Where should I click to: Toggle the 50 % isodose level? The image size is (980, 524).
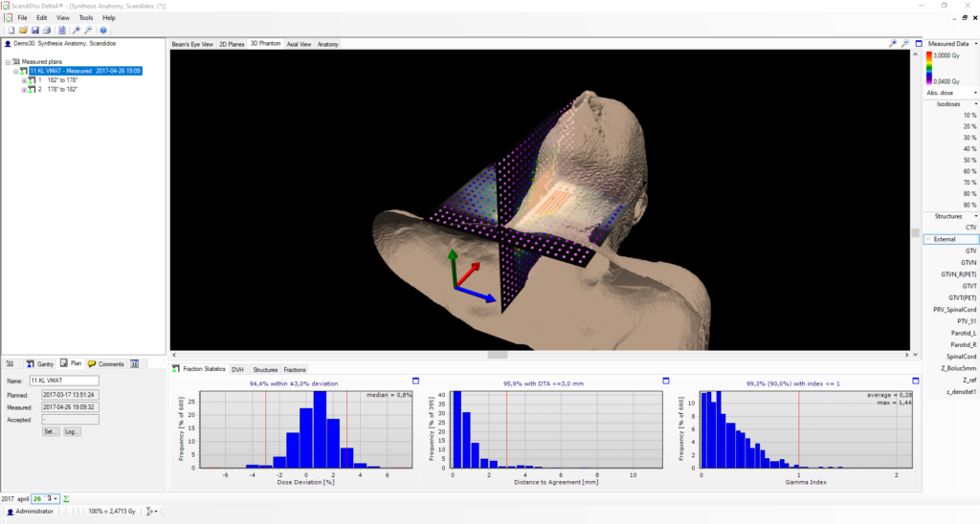(x=969, y=160)
